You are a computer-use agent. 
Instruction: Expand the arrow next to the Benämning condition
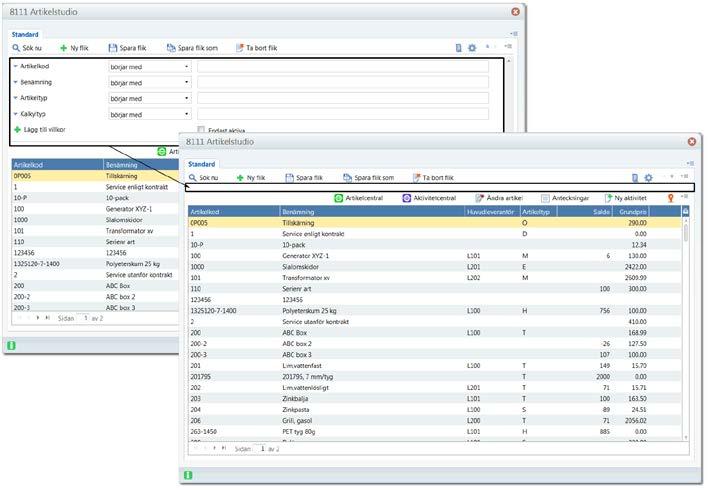15,82
